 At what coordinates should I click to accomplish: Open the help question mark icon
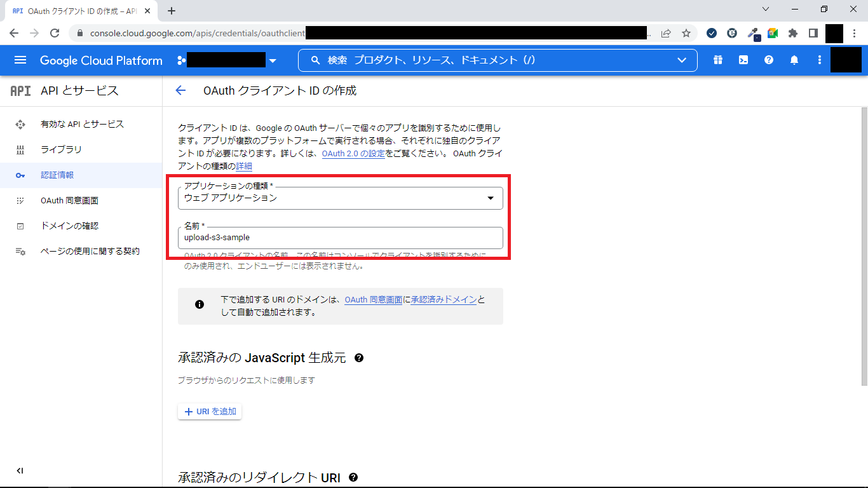pos(769,60)
